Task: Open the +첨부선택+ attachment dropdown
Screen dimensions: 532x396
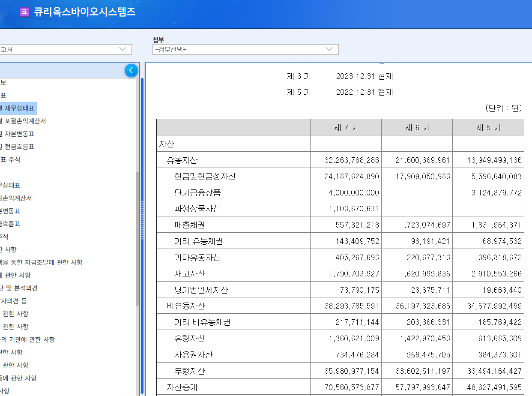Action: point(245,49)
